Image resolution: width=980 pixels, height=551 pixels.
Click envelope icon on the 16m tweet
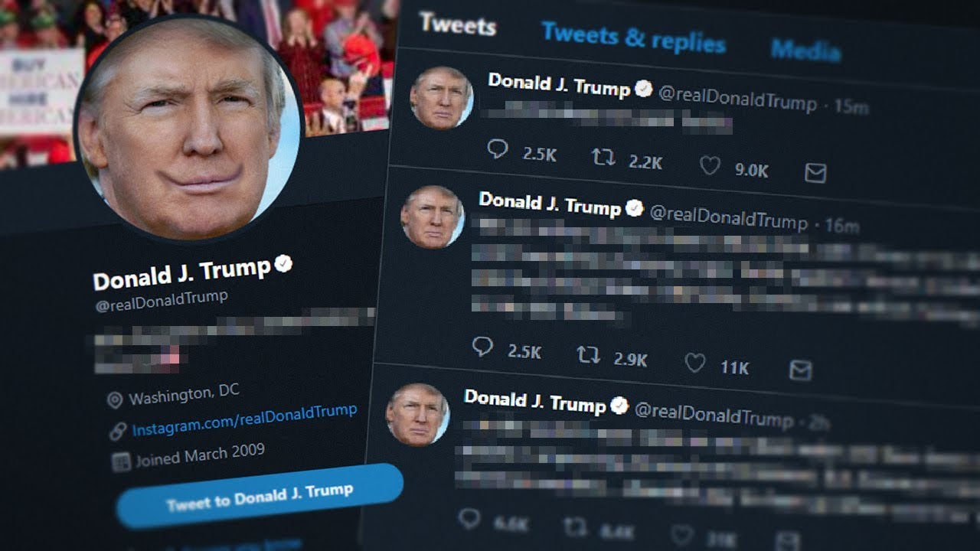(800, 370)
